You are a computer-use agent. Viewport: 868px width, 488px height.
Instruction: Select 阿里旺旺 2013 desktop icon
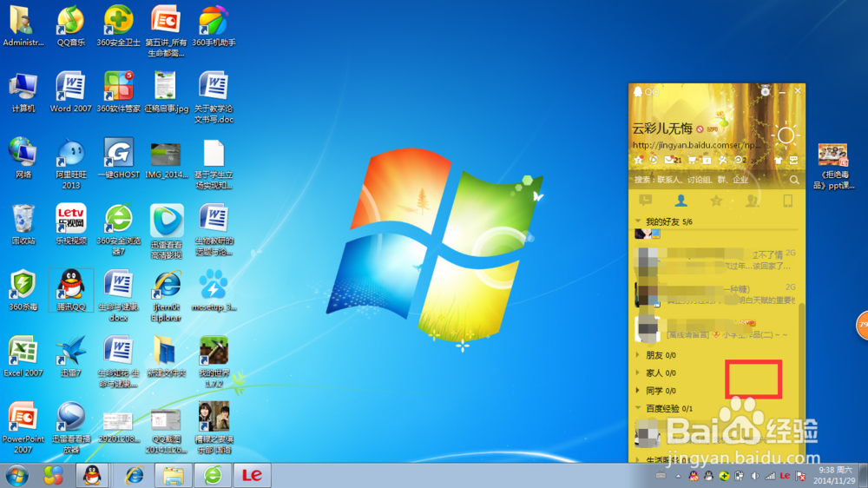coord(71,163)
